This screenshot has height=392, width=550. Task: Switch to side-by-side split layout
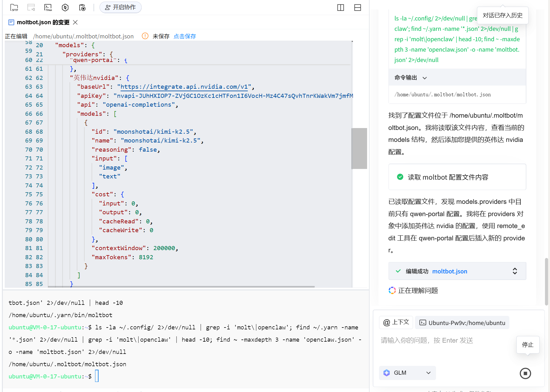[x=341, y=8]
